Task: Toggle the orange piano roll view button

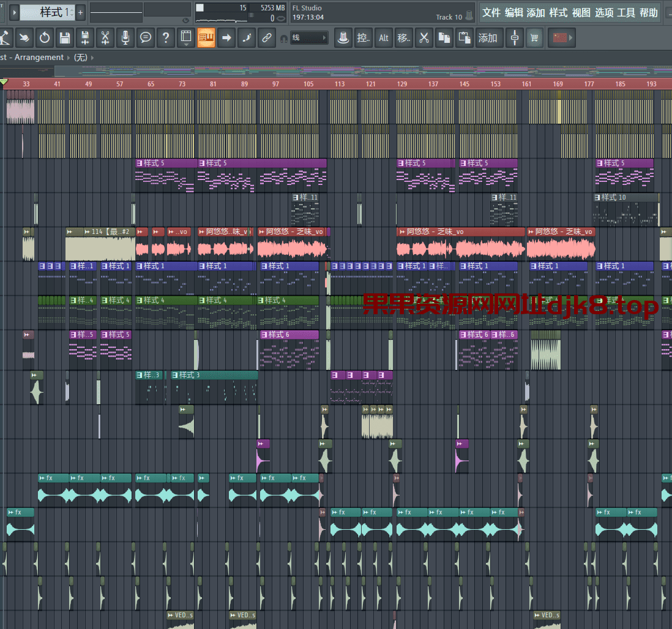Action: click(x=206, y=38)
